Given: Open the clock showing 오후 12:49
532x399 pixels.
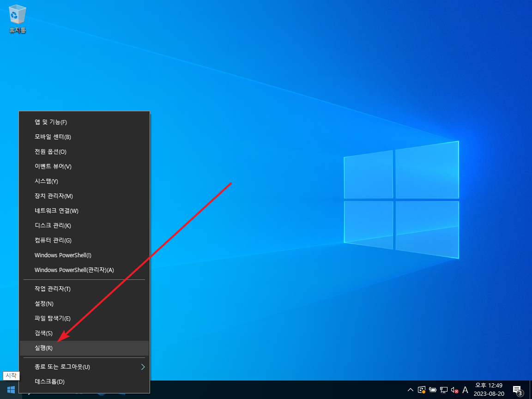Looking at the screenshot, I should point(489,389).
